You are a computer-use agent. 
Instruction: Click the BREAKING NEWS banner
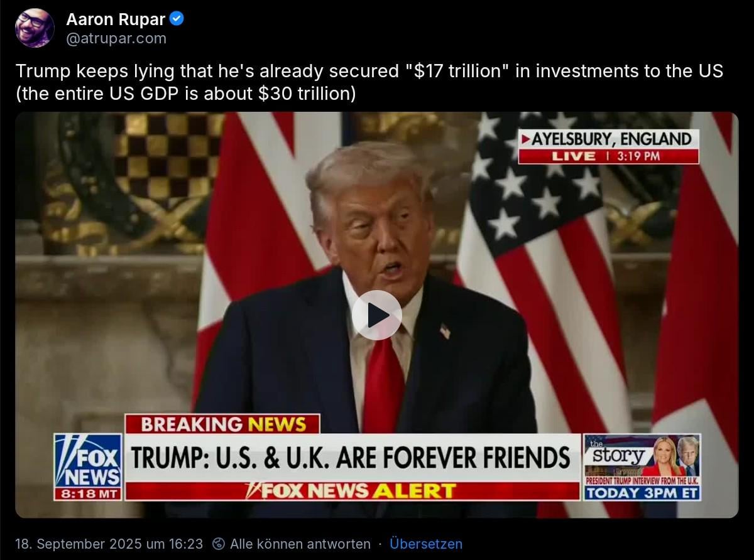tap(222, 424)
